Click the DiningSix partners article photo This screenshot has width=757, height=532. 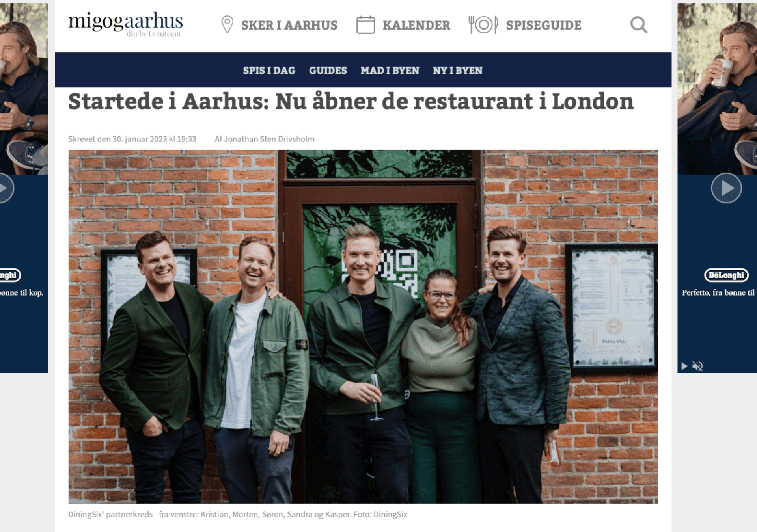point(363,326)
